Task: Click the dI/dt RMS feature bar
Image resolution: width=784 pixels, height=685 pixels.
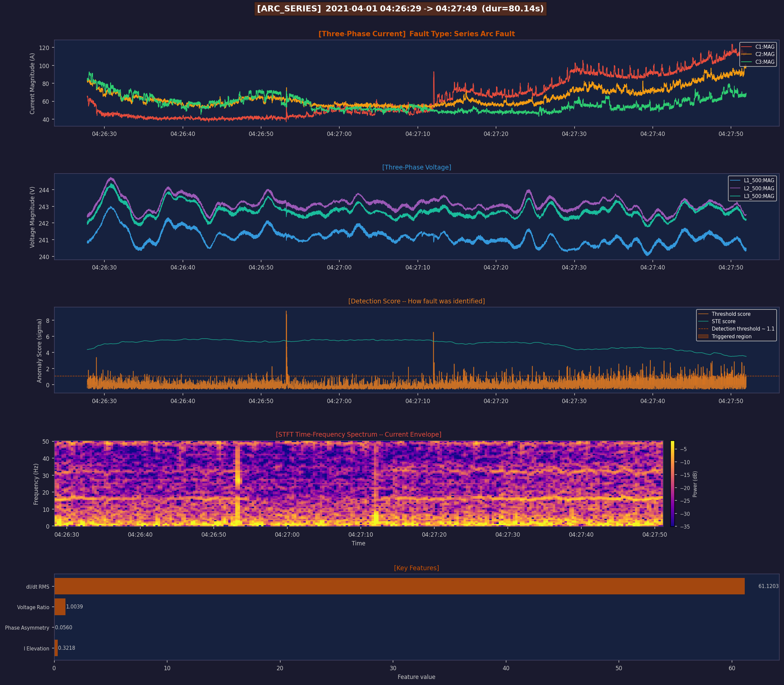Action: click(399, 586)
